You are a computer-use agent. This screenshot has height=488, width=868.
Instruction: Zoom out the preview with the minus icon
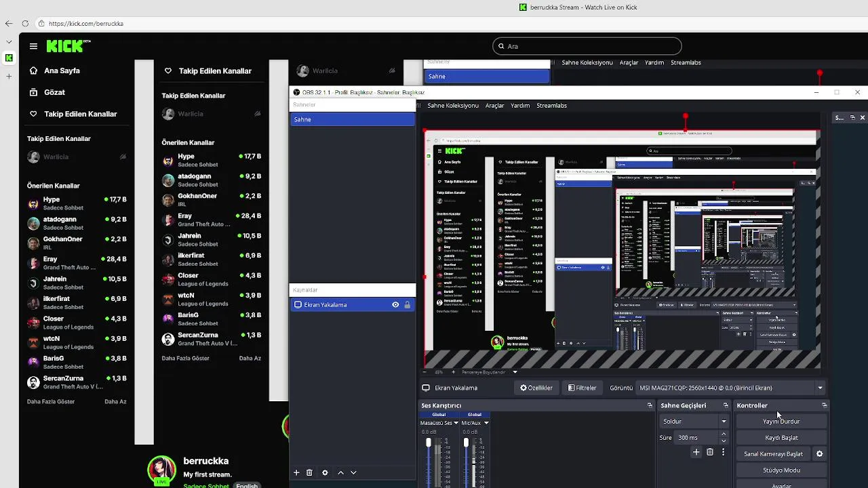(x=426, y=372)
